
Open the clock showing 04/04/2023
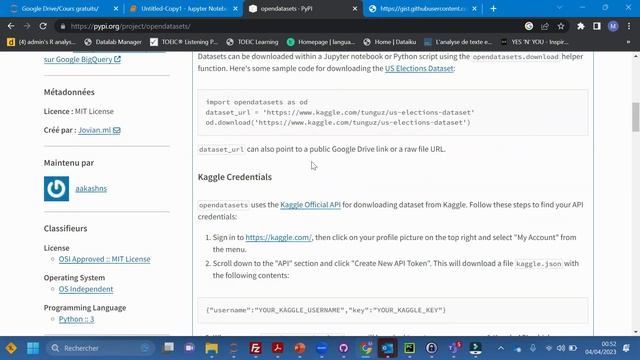(x=600, y=348)
